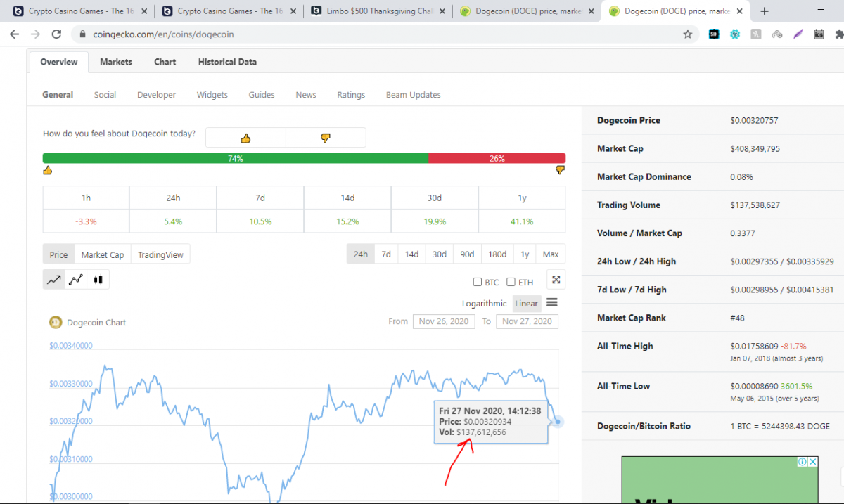Open the To date picker
This screenshot has width=844, height=504.
527,321
